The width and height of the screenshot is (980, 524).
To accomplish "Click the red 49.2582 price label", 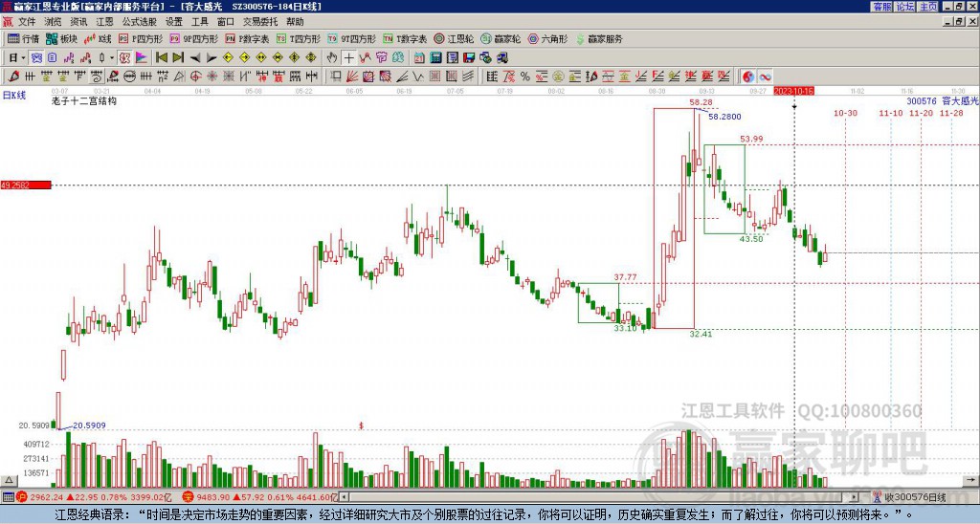I will 26,186.
